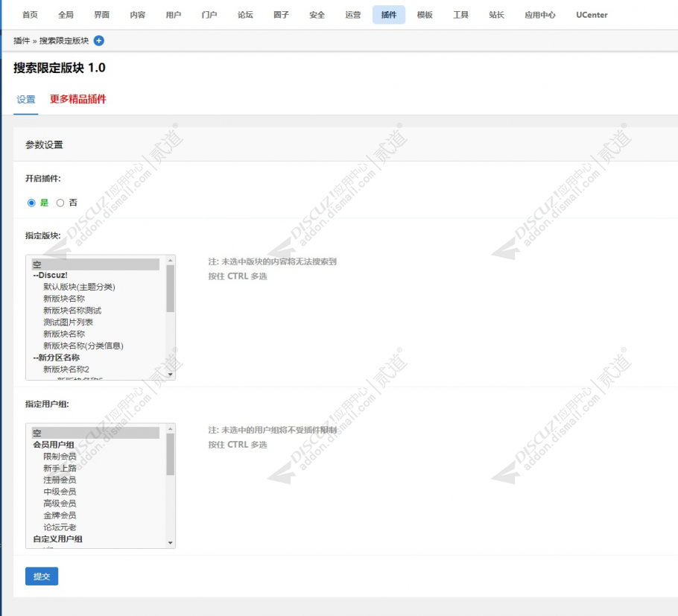Image resolution: width=678 pixels, height=616 pixels.
Task: Select 金牌会员 user group
Action: (95, 515)
